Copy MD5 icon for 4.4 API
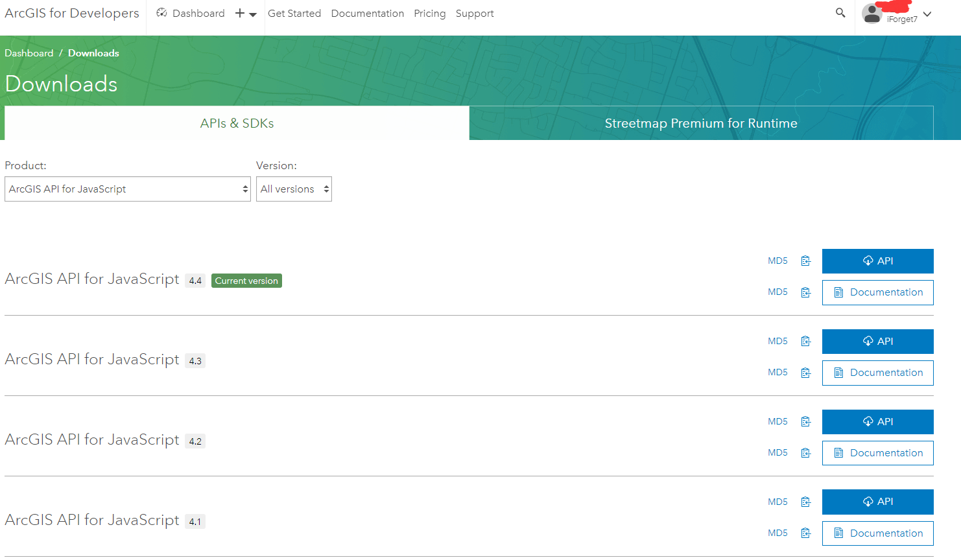This screenshot has height=560, width=961. click(x=806, y=261)
